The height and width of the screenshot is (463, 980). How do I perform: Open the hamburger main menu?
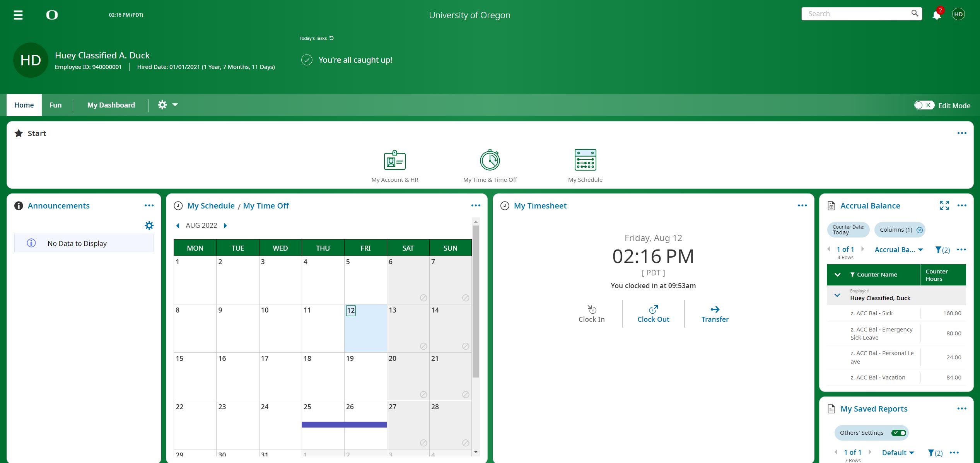click(18, 15)
